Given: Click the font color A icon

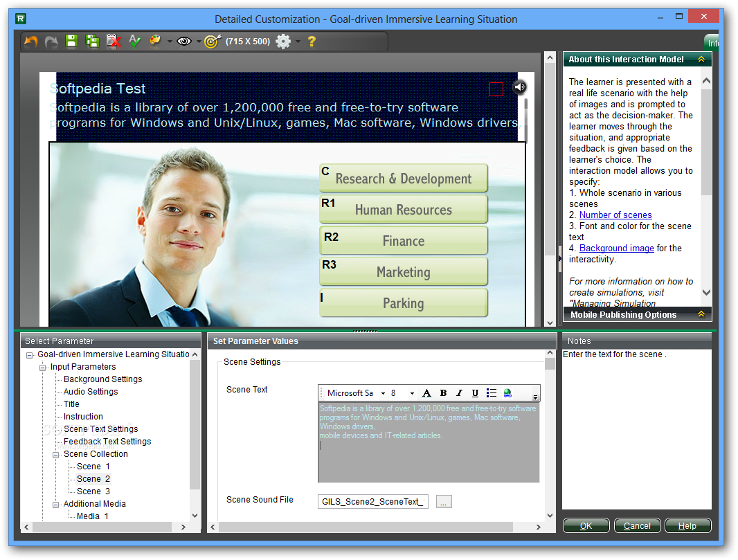Looking at the screenshot, I should 426,393.
